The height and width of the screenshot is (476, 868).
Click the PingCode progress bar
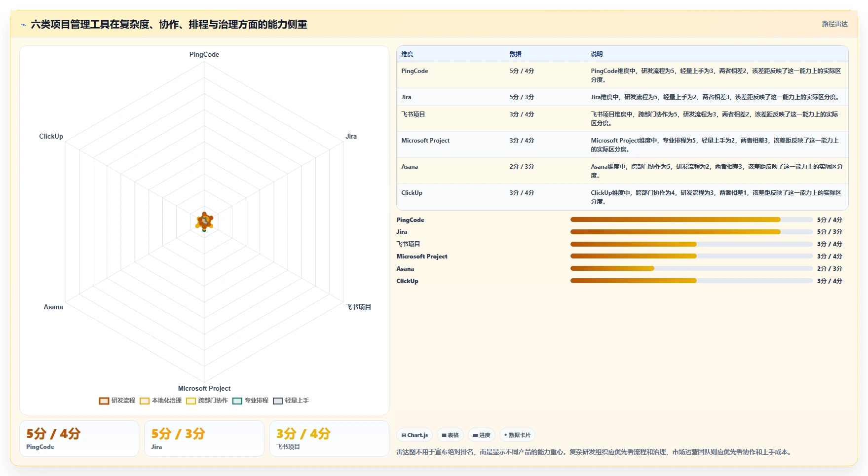point(691,220)
